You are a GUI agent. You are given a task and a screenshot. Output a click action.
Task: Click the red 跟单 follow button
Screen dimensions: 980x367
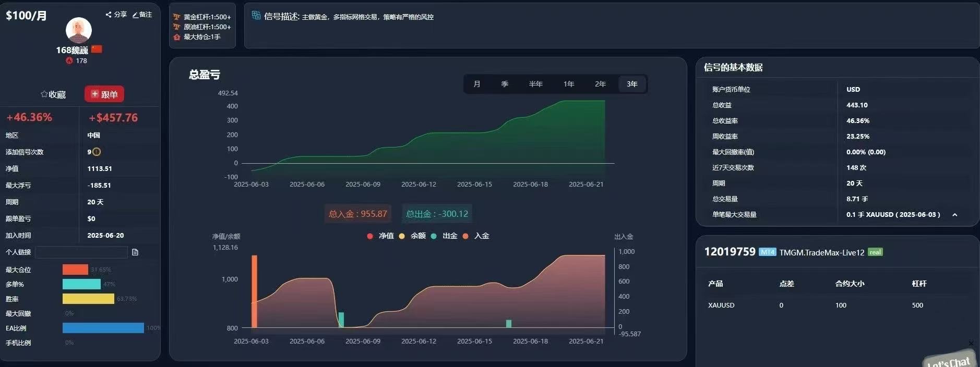(104, 94)
